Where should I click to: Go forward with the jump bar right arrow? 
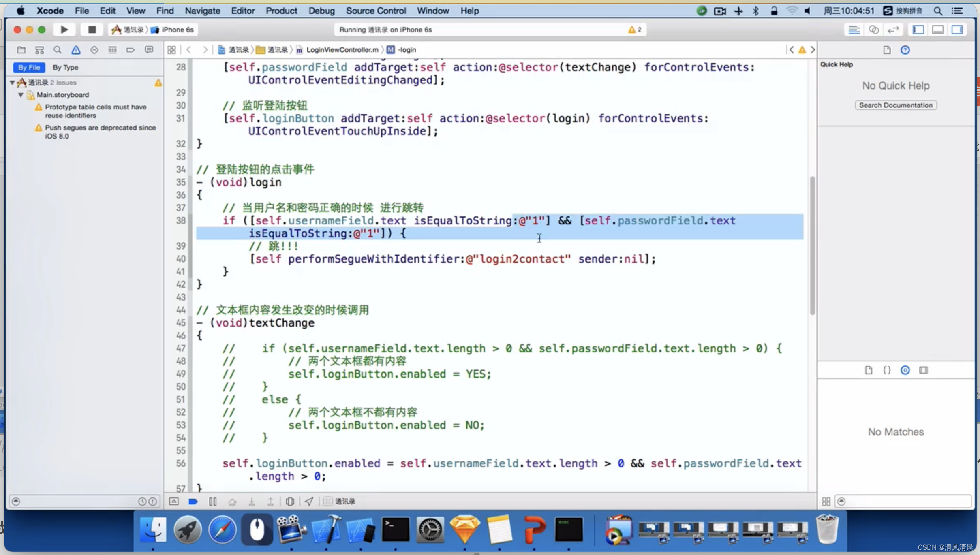click(205, 50)
